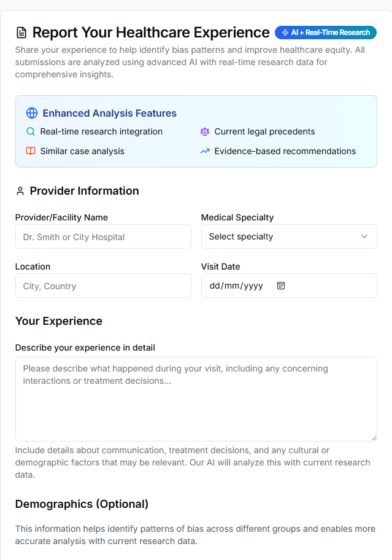This screenshot has height=560, width=392.
Task: Open the calendar picker in Visit Date
Action: [x=281, y=286]
